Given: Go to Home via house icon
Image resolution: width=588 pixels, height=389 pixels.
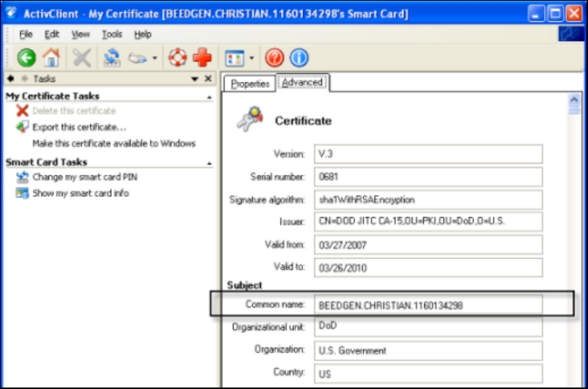Looking at the screenshot, I should [x=51, y=58].
